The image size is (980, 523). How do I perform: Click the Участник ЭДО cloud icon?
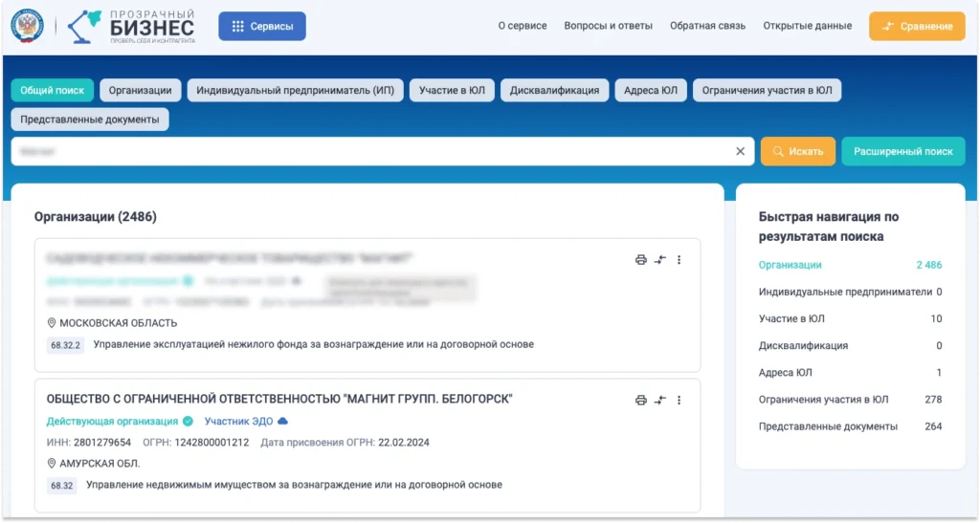click(282, 422)
